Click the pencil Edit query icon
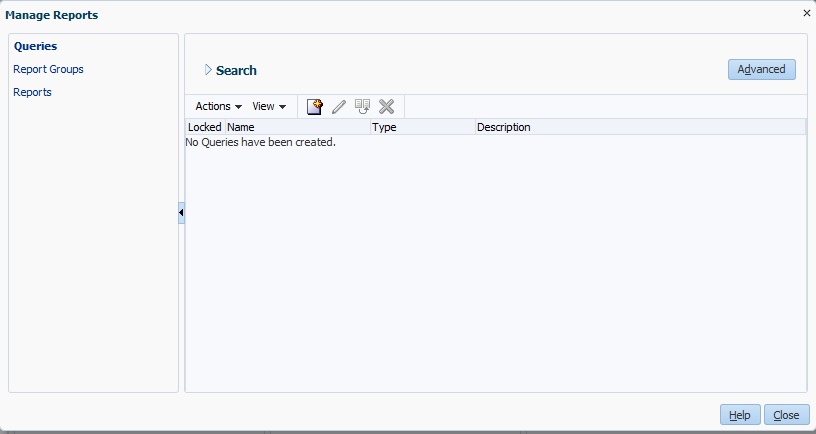This screenshot has height=434, width=816. (339, 107)
